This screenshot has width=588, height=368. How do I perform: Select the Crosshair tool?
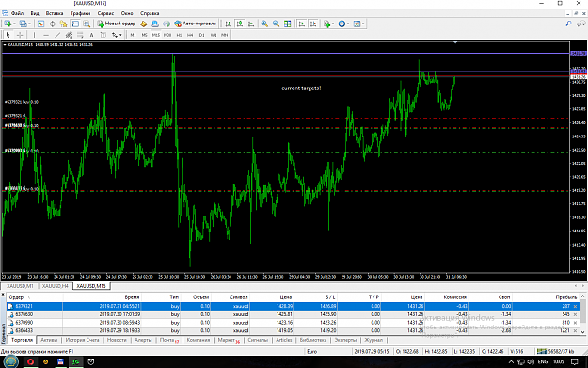coord(20,35)
